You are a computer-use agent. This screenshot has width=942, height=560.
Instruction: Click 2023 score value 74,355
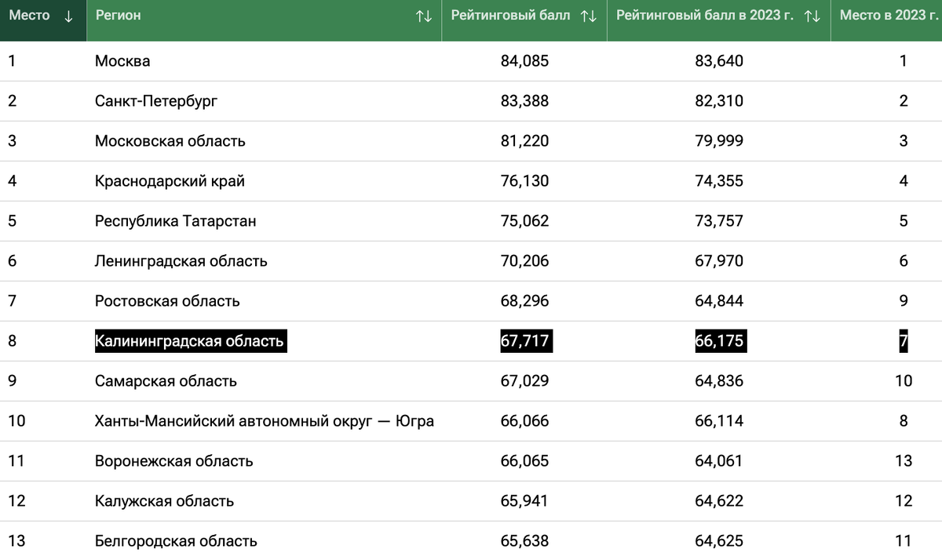719,181
